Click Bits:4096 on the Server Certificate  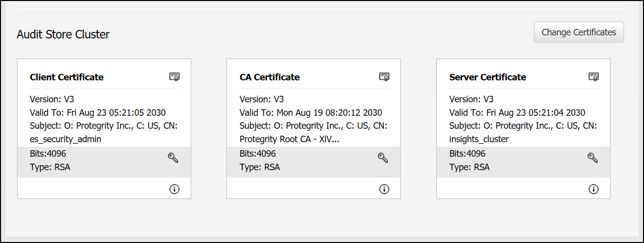click(467, 154)
